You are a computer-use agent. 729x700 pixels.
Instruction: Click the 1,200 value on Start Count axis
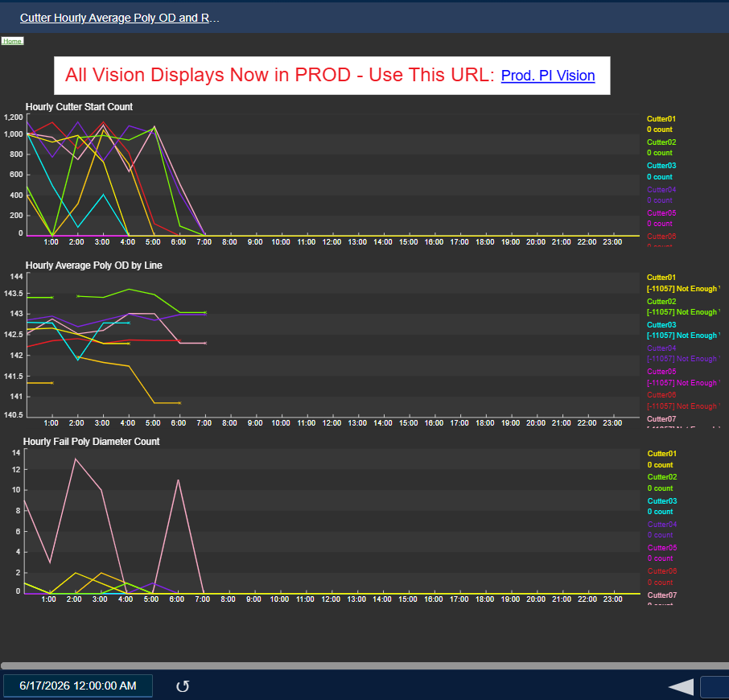pyautogui.click(x=13, y=117)
